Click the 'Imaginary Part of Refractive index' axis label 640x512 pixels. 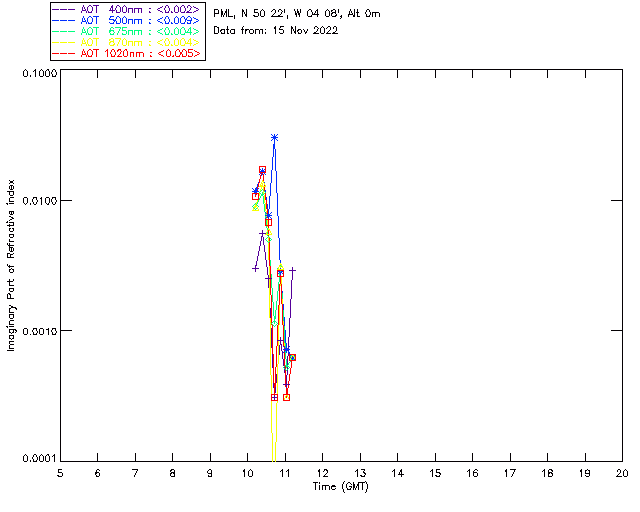coord(11,265)
